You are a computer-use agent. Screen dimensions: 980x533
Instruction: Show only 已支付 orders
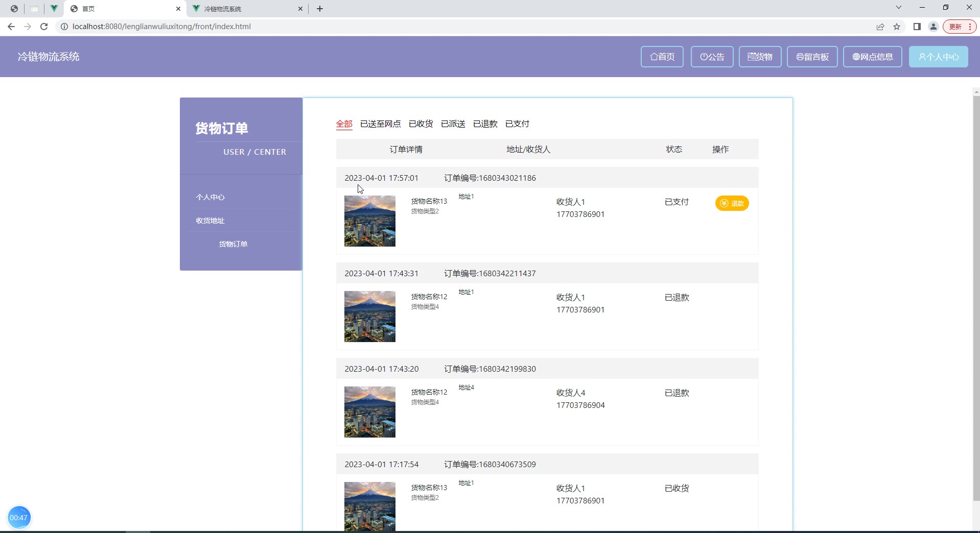pyautogui.click(x=517, y=124)
